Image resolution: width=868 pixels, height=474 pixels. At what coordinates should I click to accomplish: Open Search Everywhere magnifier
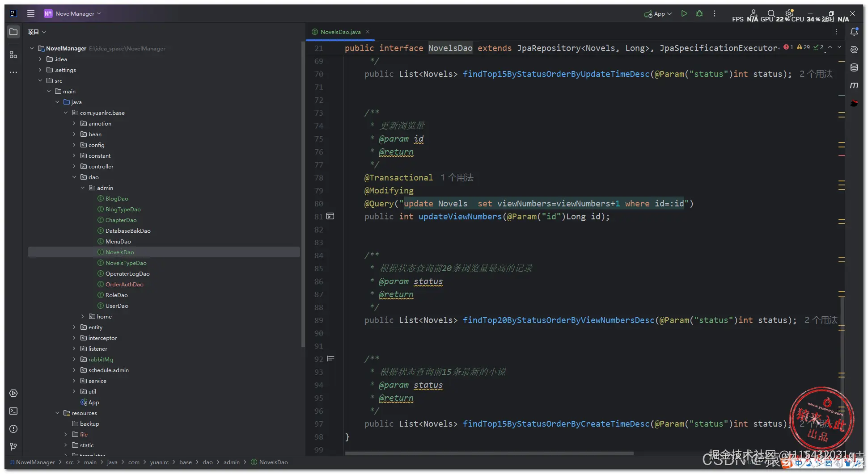pyautogui.click(x=771, y=13)
